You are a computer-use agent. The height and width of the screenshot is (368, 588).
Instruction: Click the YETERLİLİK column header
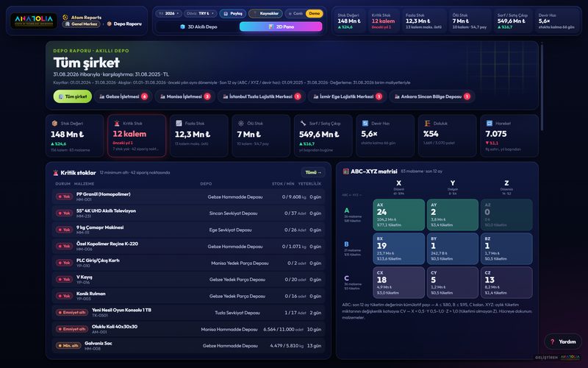point(309,183)
